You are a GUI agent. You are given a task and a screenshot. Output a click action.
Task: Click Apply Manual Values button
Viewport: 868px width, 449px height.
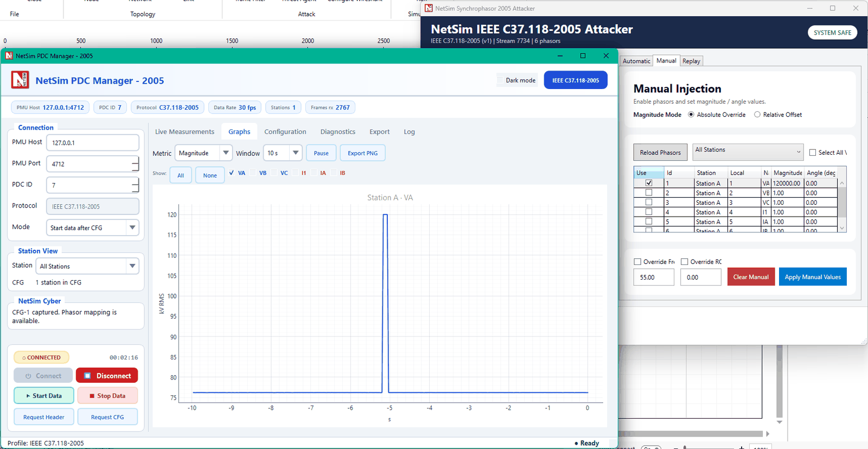[813, 277]
